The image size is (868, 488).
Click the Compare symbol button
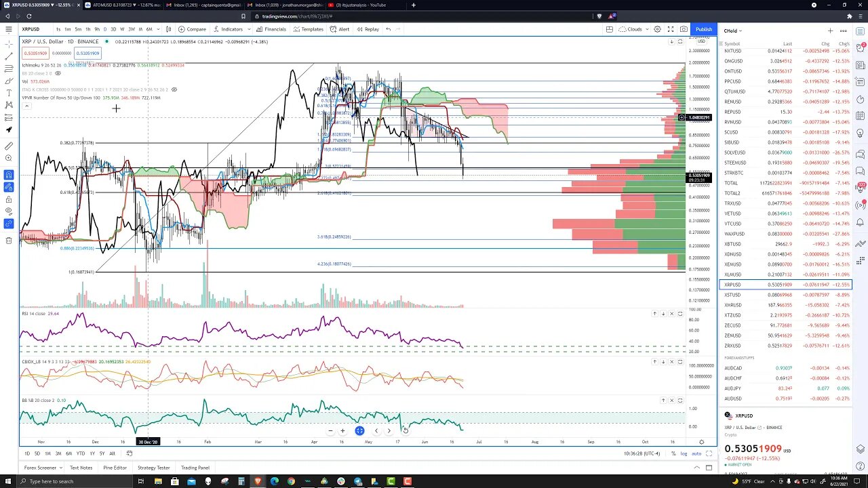click(192, 29)
